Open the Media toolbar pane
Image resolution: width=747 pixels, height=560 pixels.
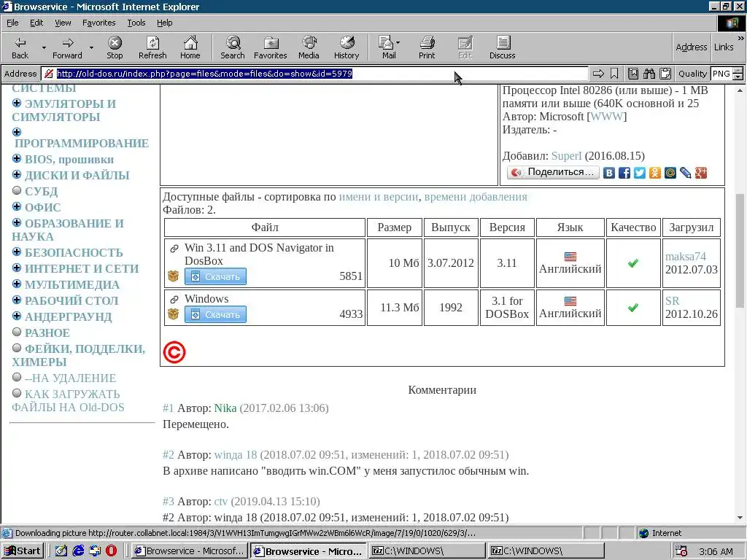[x=309, y=47]
